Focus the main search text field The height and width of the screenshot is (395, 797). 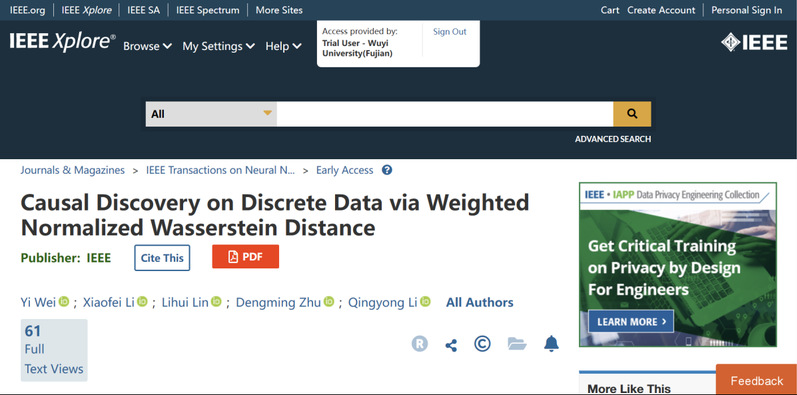tap(445, 114)
